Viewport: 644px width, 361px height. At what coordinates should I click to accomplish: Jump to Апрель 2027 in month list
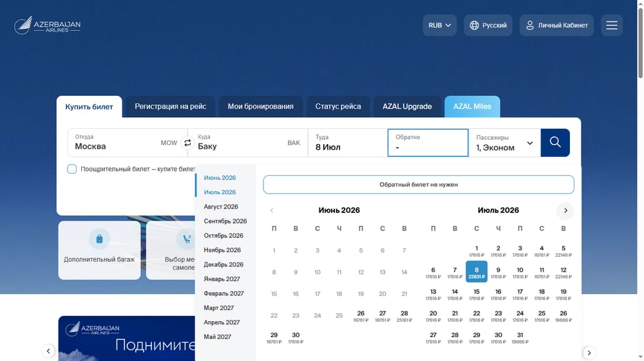coord(222,322)
